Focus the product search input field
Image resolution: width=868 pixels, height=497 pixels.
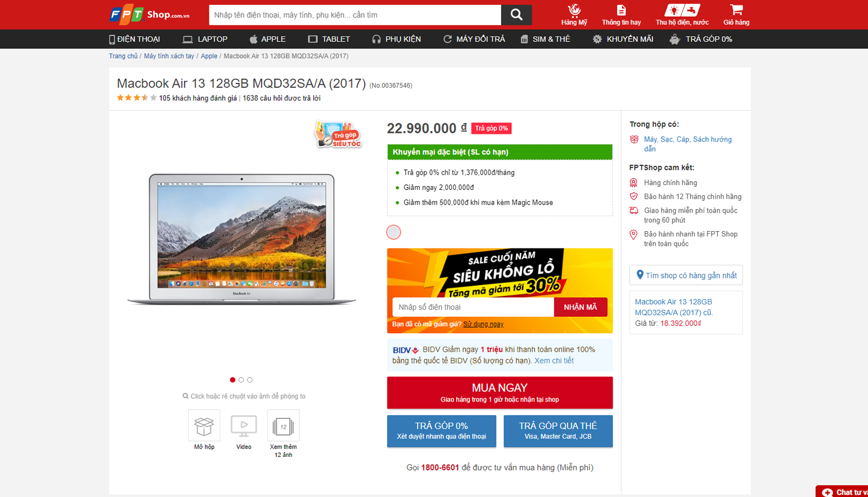[x=355, y=15]
